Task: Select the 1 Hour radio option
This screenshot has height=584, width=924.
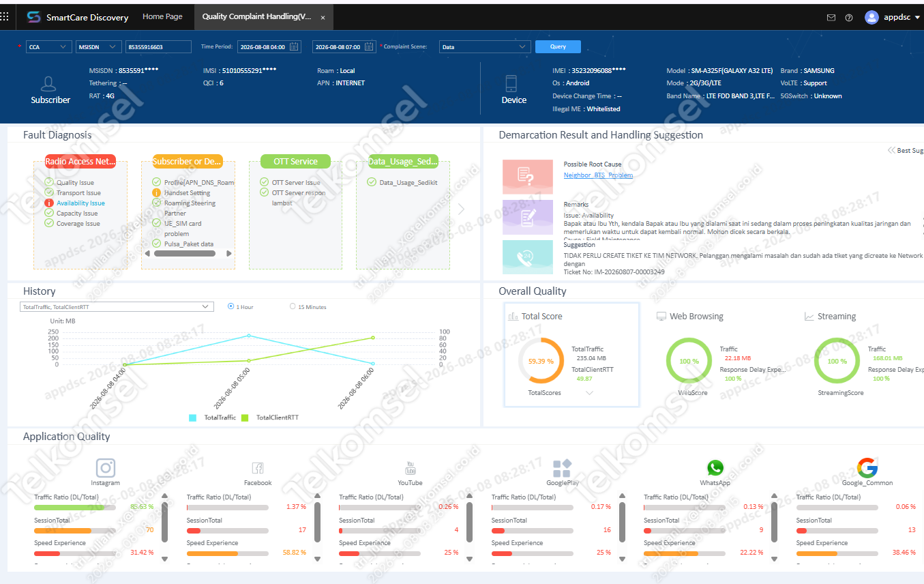Action: tap(230, 306)
